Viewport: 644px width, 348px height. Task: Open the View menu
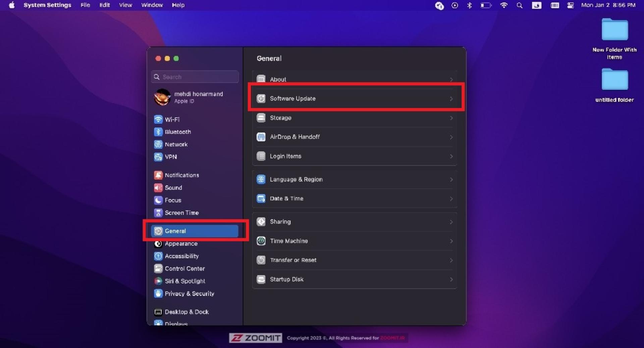(x=125, y=5)
